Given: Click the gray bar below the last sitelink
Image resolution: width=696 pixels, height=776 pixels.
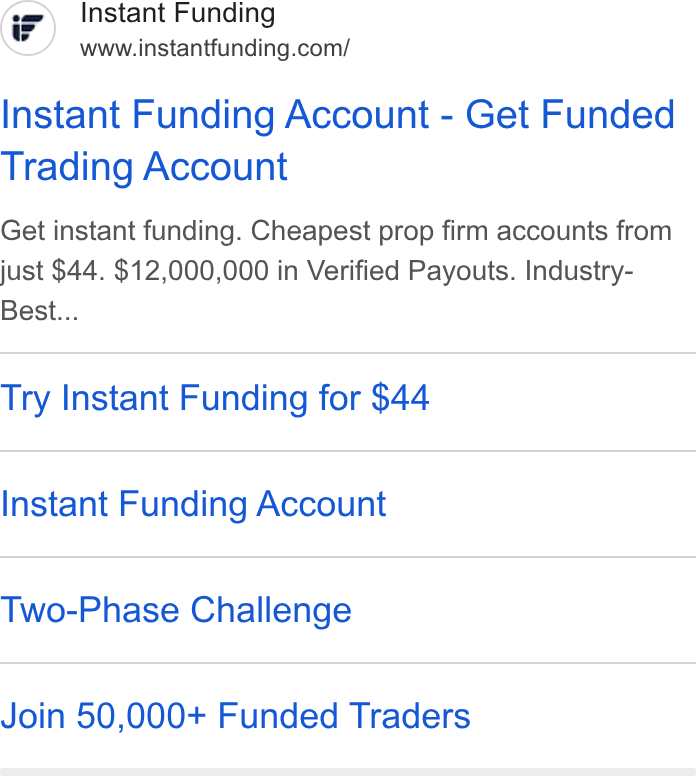Looking at the screenshot, I should (x=348, y=772).
